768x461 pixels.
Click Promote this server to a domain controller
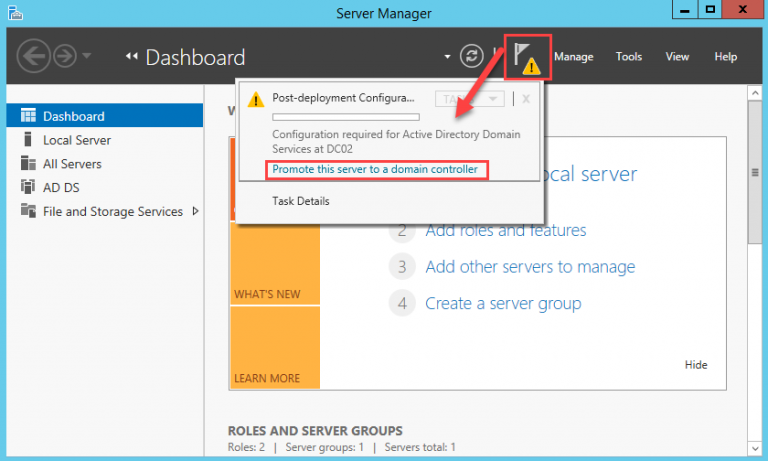tap(375, 169)
